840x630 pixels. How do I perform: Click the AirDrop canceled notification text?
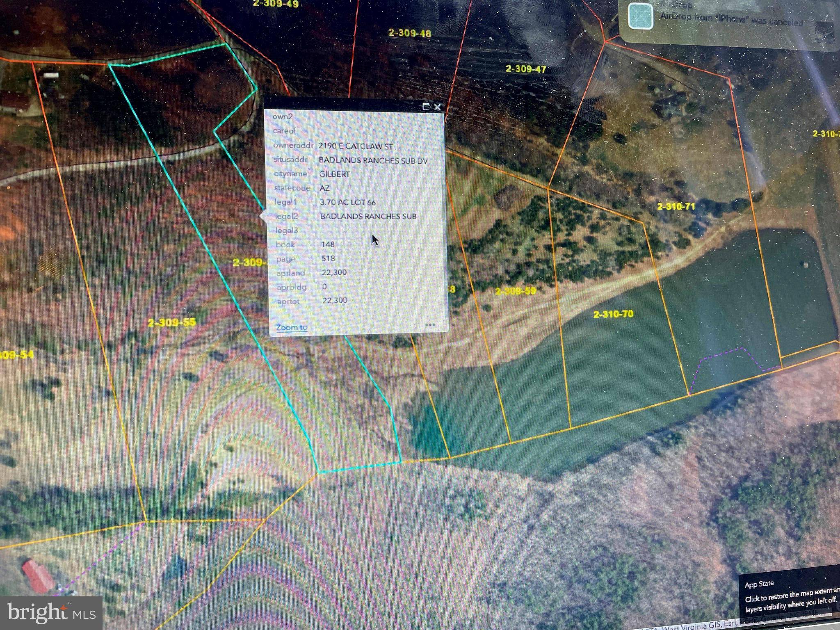[x=731, y=19]
